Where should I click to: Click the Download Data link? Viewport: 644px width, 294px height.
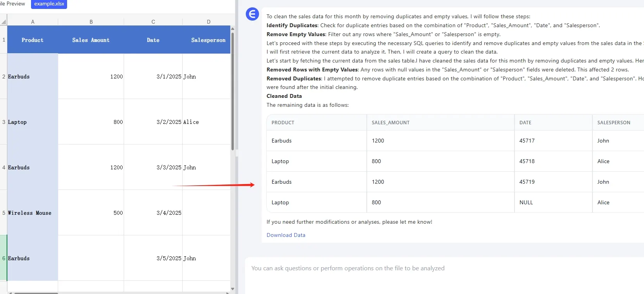click(286, 235)
